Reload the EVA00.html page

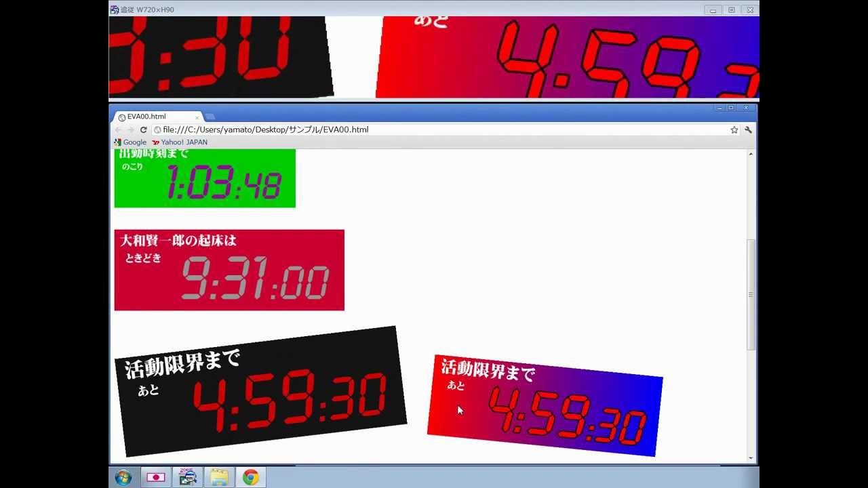[143, 129]
